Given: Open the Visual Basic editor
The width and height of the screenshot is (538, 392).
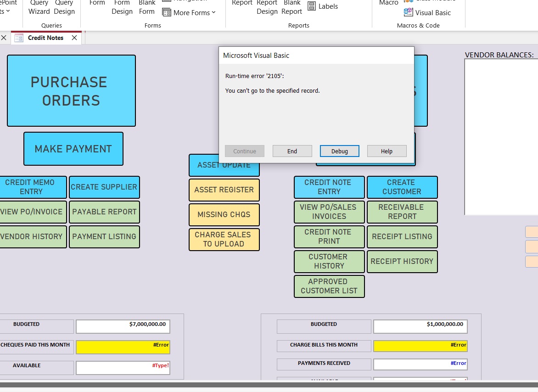Looking at the screenshot, I should (x=427, y=13).
